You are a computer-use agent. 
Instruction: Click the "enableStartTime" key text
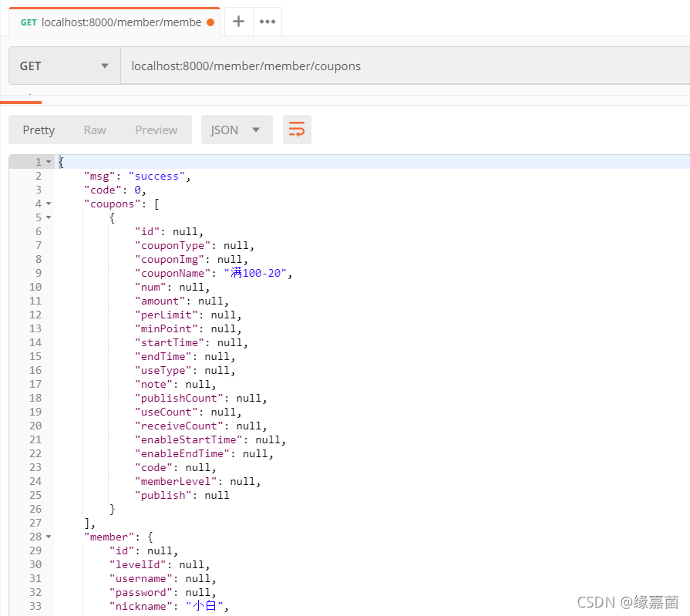(188, 439)
